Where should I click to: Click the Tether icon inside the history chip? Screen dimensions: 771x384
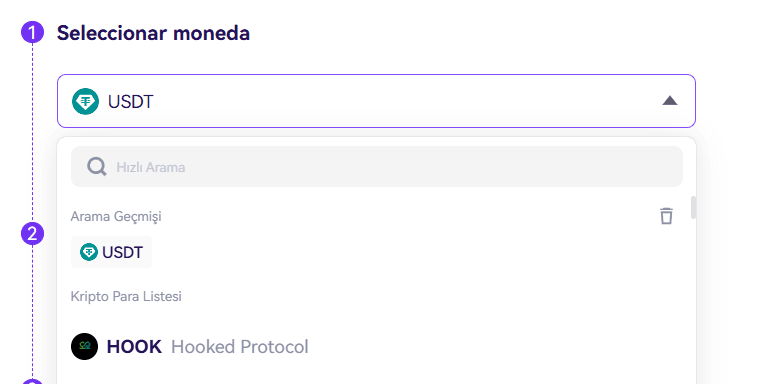click(x=89, y=252)
